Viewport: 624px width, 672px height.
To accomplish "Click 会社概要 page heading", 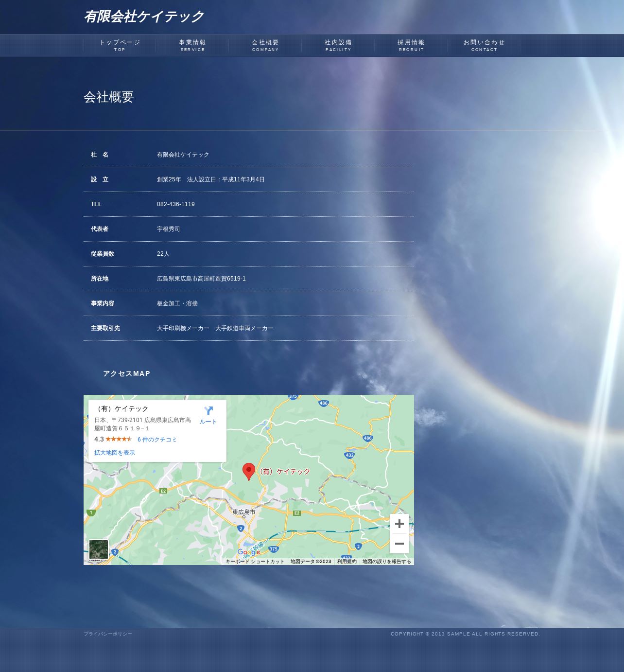I will click(109, 97).
